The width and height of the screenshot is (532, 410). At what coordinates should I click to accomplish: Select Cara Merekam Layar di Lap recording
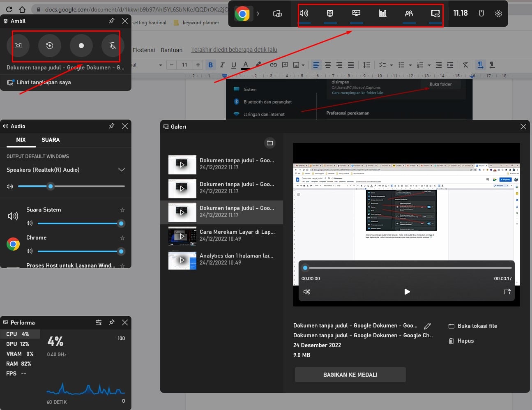point(222,236)
